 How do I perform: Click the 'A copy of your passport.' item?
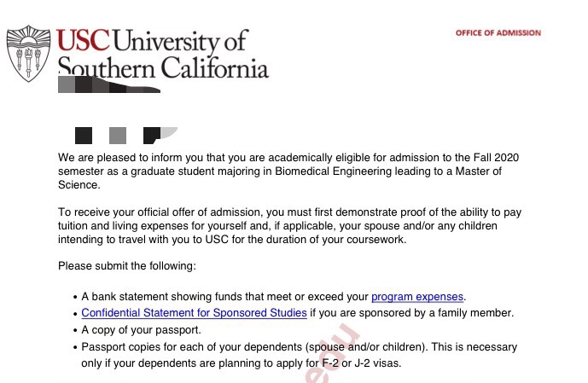pos(141,329)
